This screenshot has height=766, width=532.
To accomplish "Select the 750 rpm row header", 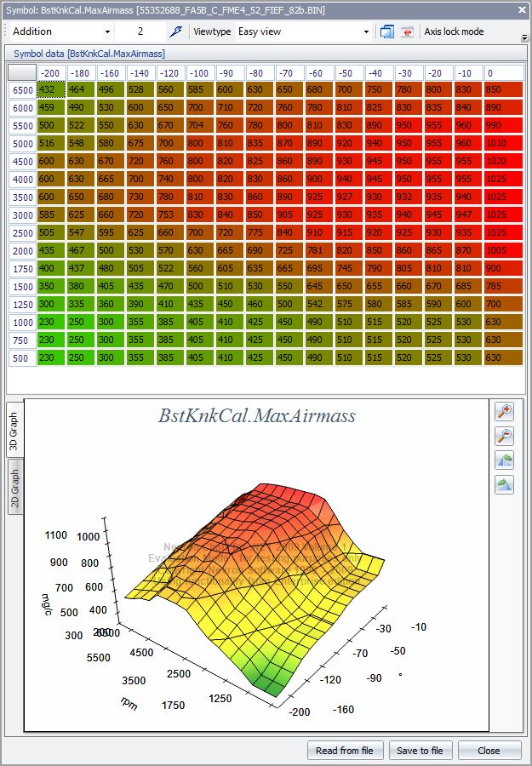I will point(22,340).
